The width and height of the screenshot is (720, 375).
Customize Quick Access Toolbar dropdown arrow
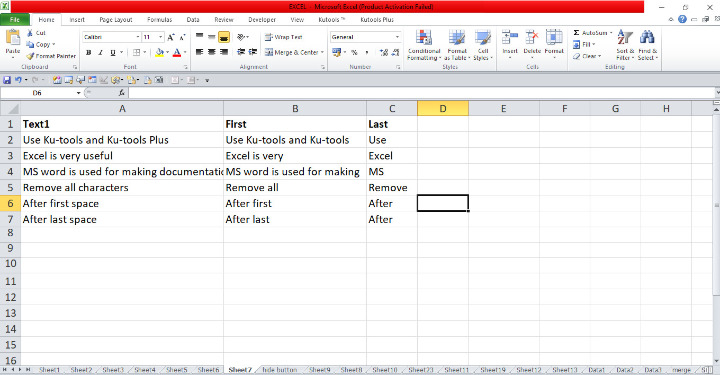207,80
